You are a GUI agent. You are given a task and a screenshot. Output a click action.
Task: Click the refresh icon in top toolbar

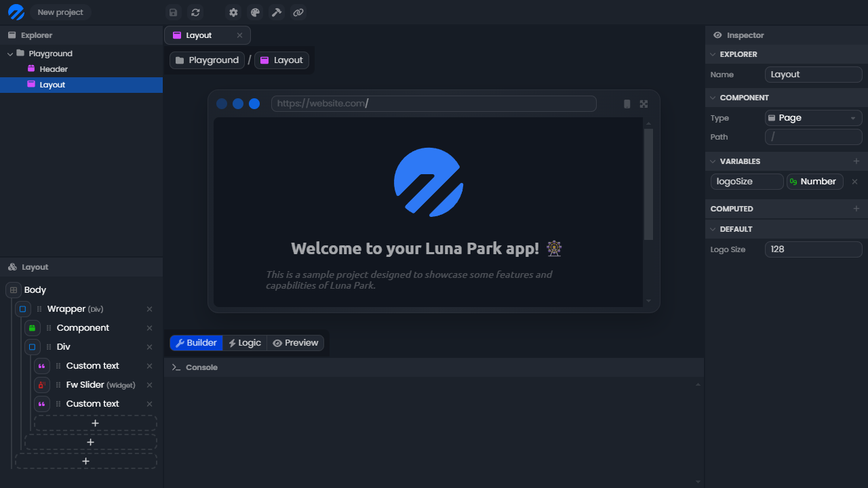tap(195, 12)
